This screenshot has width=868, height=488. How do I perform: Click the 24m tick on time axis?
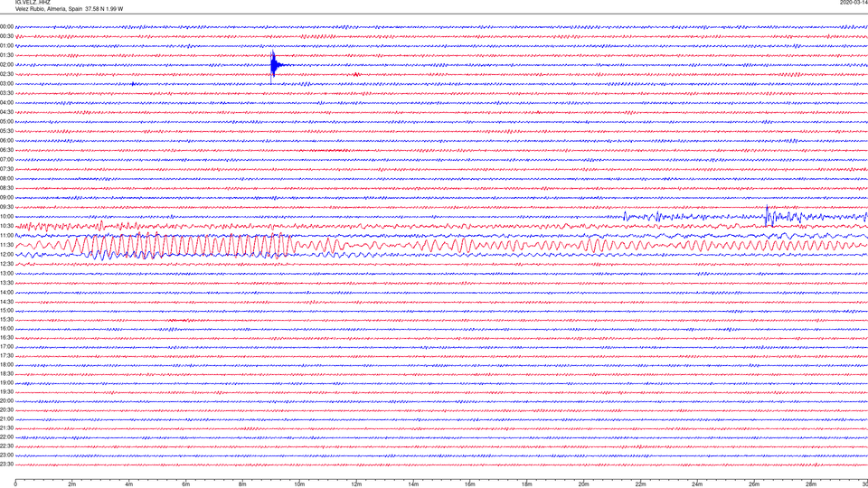tap(697, 484)
